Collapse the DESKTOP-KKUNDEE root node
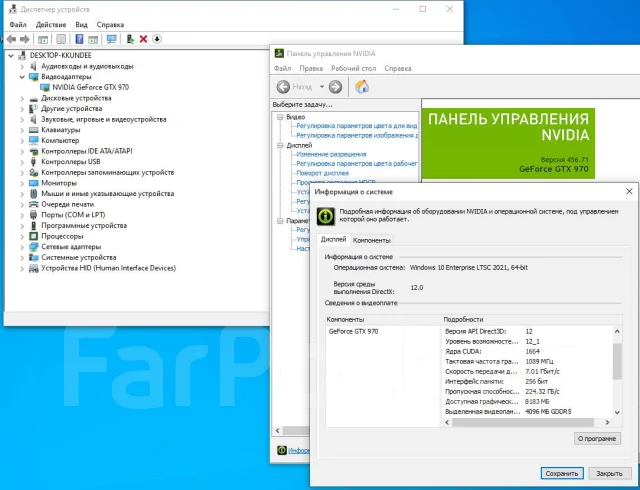Viewport: 640px width, 490px height. point(11,56)
